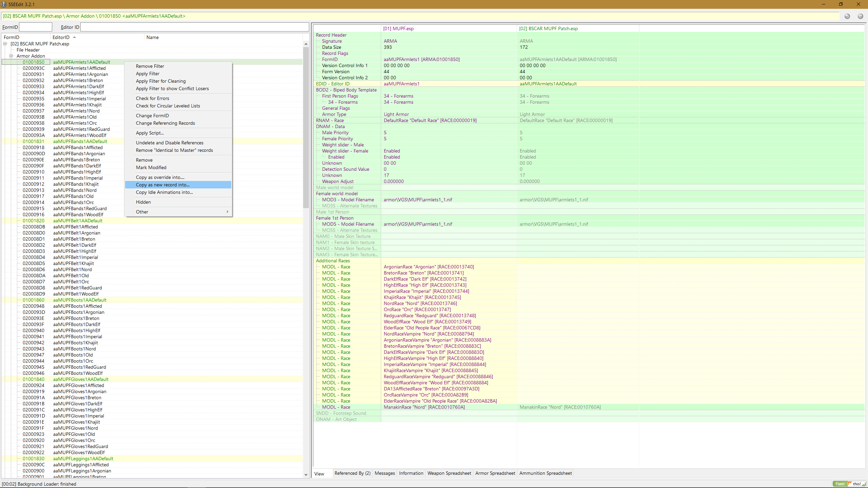
Task: Select record aaMUPFBands1AADefault
Action: tap(80, 141)
